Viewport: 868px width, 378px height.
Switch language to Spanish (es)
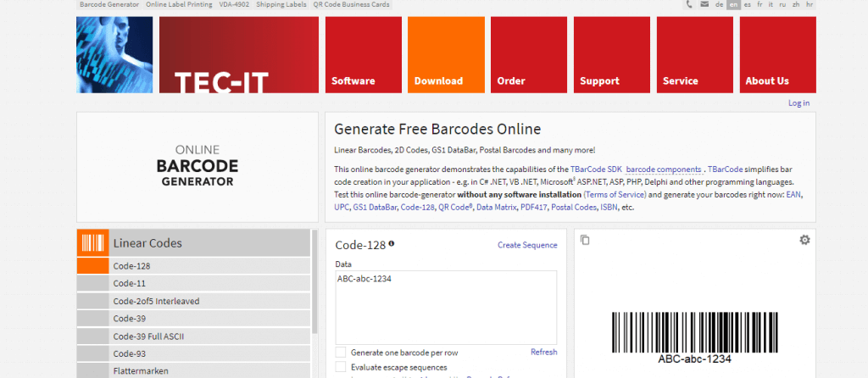pos(748,4)
